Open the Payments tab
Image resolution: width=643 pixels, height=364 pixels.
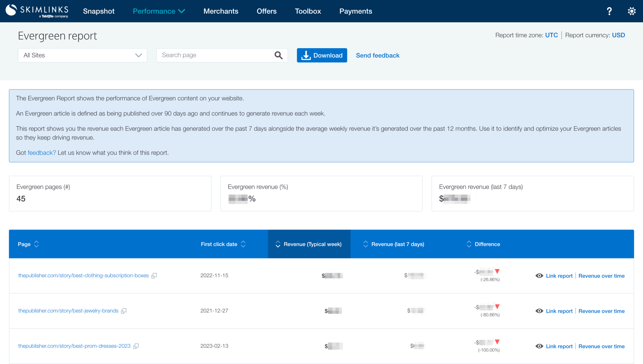[x=355, y=11]
